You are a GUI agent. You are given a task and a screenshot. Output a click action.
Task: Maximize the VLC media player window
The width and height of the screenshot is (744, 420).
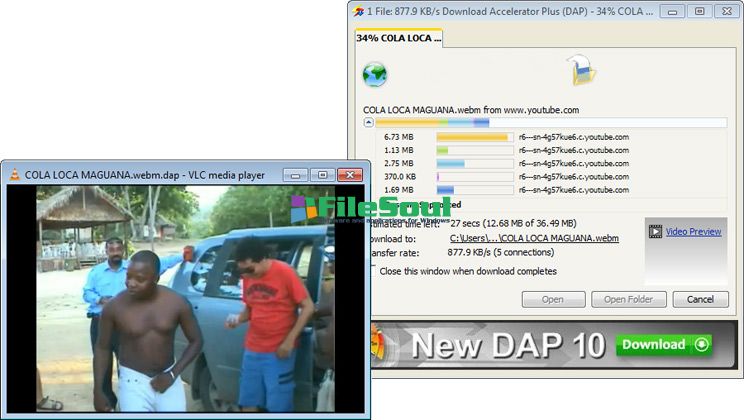click(322, 175)
